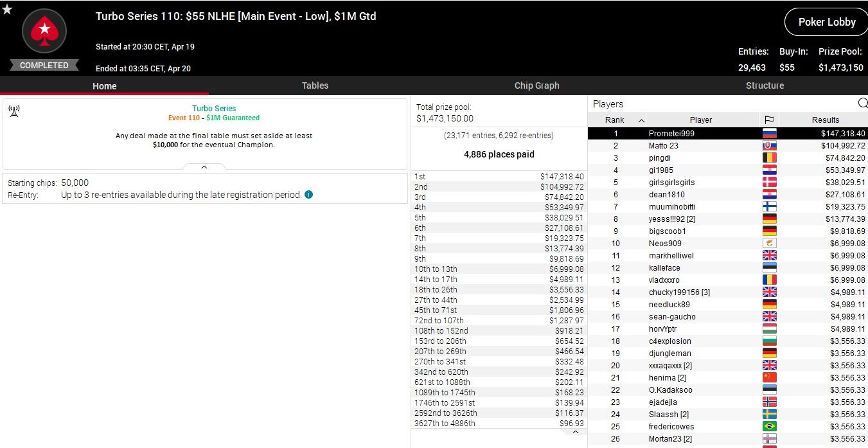Sort players by the flag column header
This screenshot has width=868, height=448.
pos(769,120)
